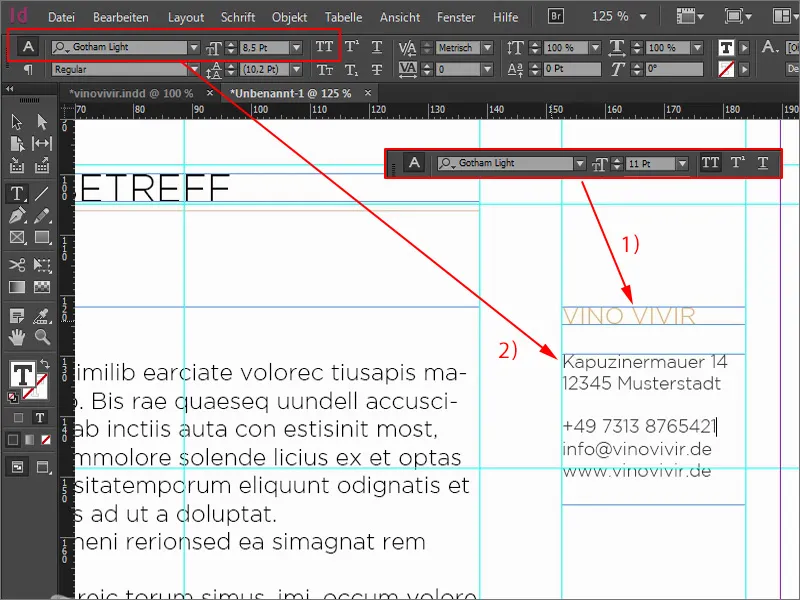
Task: Select the Hand tool
Action: (x=16, y=338)
